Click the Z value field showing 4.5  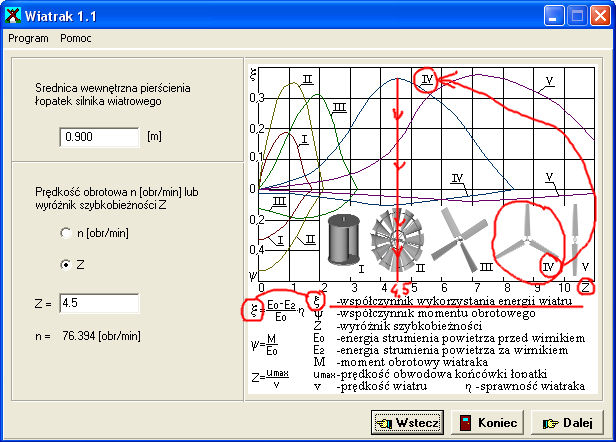coord(98,302)
